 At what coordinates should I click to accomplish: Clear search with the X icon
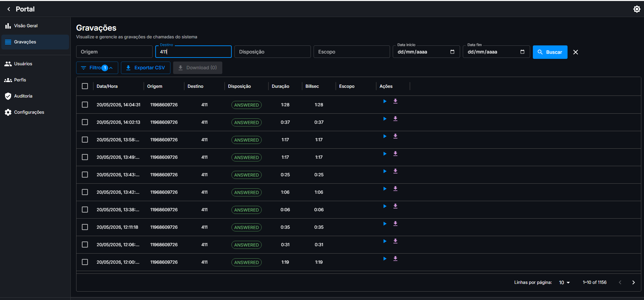pyautogui.click(x=576, y=52)
